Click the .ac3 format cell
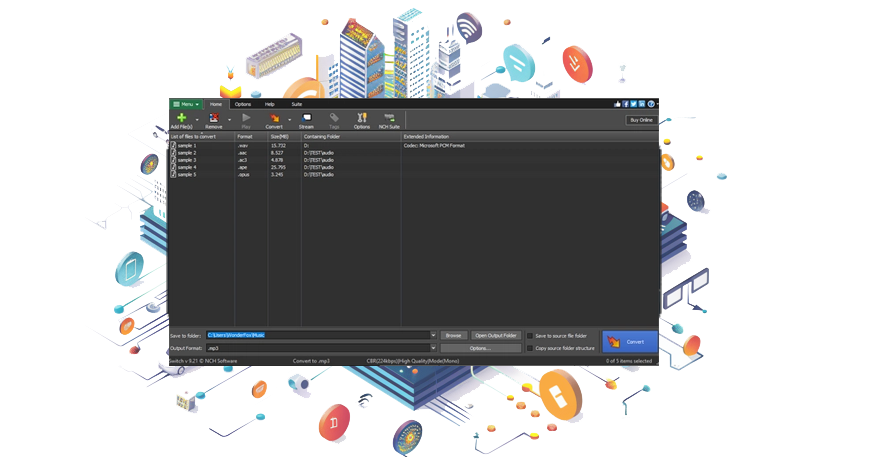Viewport: 870px width, 457px height. pos(242,160)
